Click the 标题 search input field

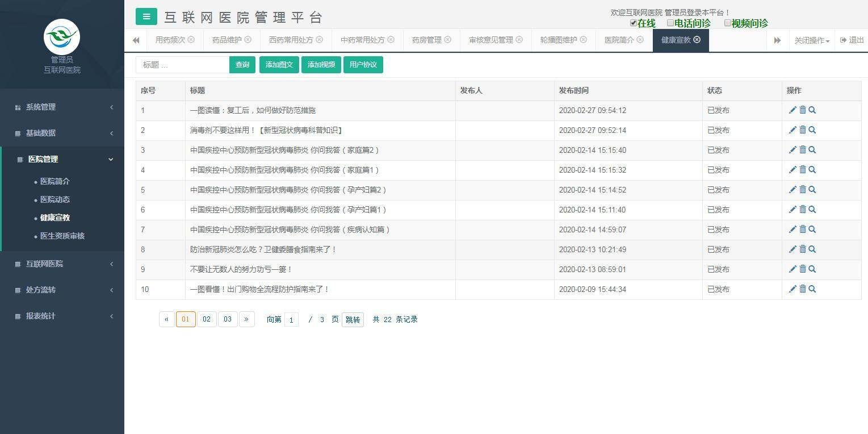(182, 65)
